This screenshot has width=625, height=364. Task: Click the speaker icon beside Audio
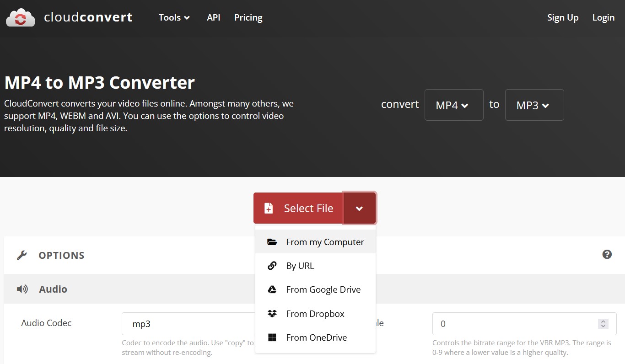pos(22,289)
